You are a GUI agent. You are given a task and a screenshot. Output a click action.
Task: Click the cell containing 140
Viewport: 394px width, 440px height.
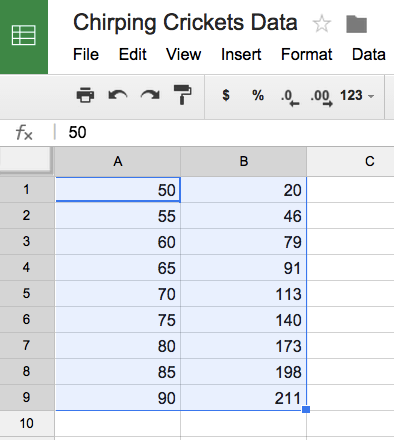click(x=244, y=320)
